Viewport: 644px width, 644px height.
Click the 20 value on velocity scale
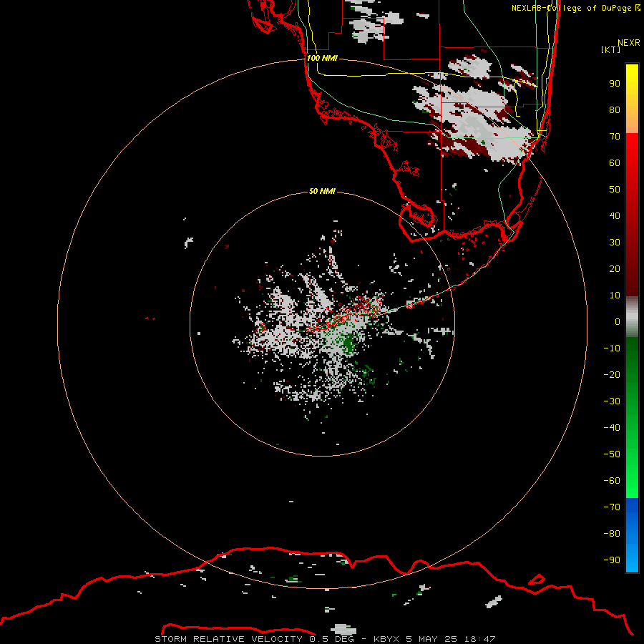615,268
